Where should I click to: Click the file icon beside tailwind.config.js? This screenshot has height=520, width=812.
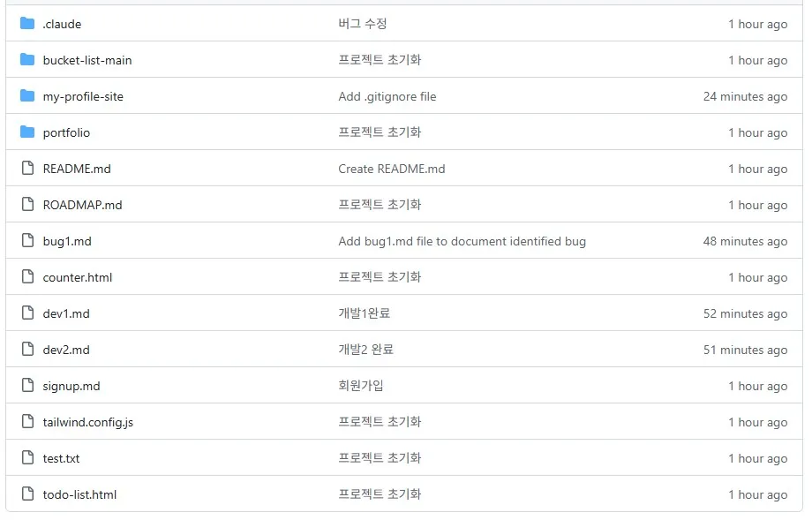27,422
